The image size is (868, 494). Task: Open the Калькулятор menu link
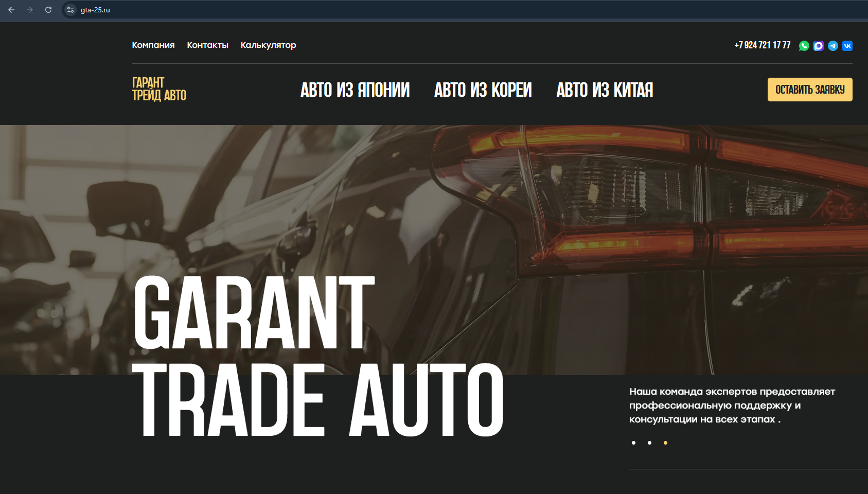[x=268, y=45]
